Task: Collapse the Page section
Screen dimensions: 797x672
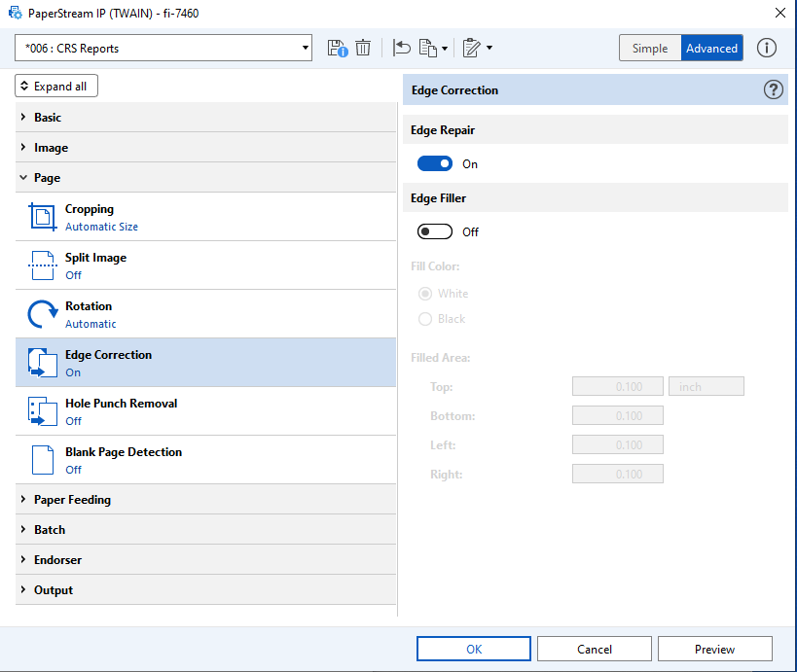Action: click(x=47, y=178)
